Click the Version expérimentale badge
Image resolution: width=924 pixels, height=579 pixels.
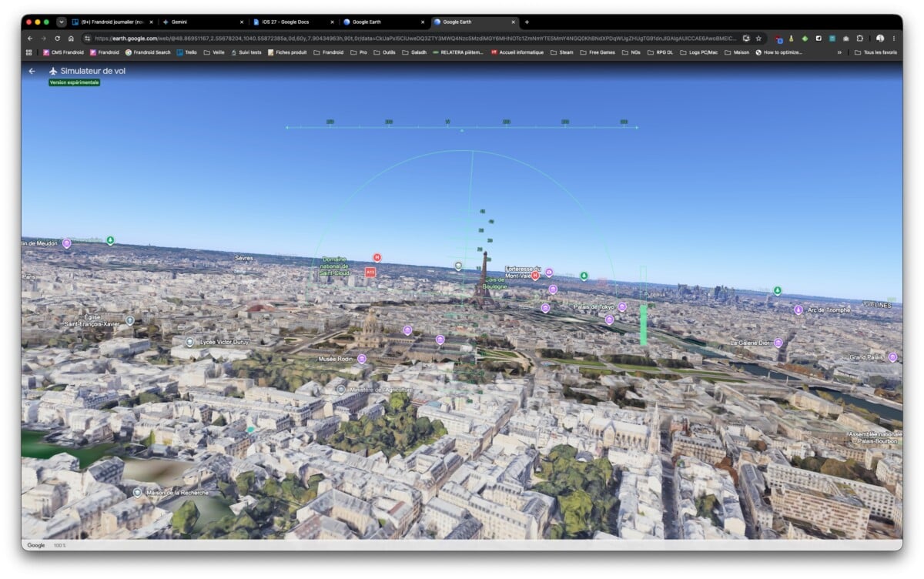74,82
